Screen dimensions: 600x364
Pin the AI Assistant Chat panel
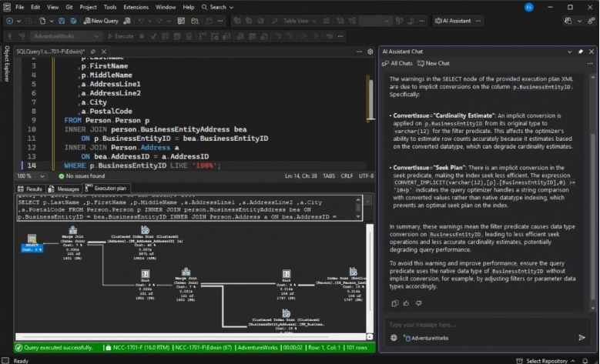[x=581, y=52]
